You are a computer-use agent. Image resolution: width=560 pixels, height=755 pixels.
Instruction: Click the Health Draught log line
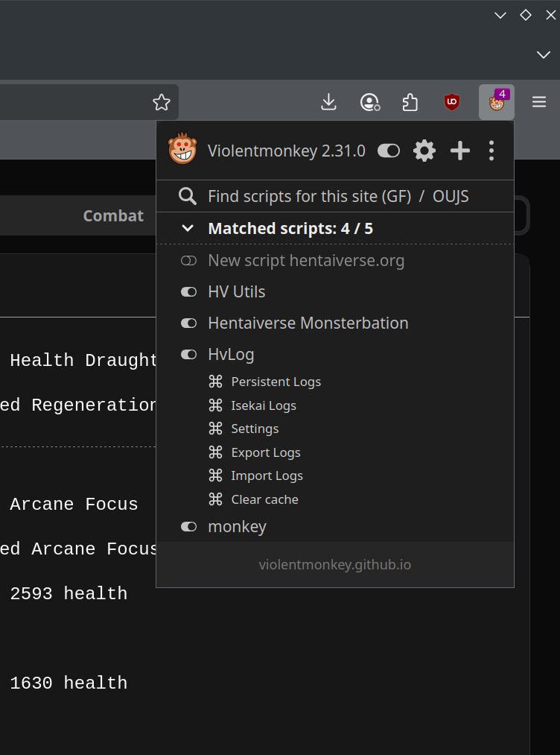tap(83, 361)
